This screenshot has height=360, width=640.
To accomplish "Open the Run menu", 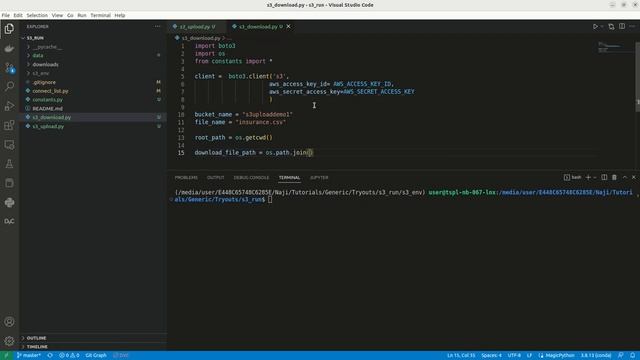I will point(82,15).
